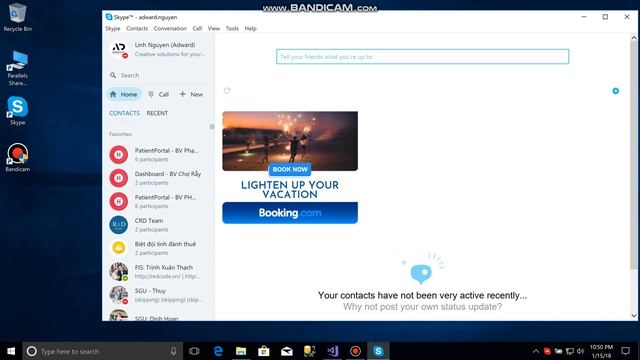Open PatientPortal - BV Pha... group chat
The width and height of the screenshot is (640, 360).
click(x=158, y=155)
